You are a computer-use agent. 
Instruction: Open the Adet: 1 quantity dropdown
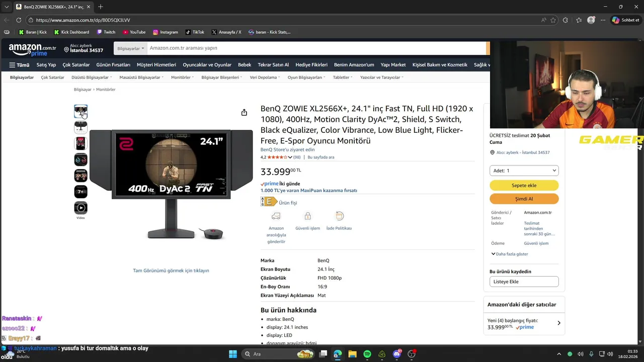524,170
